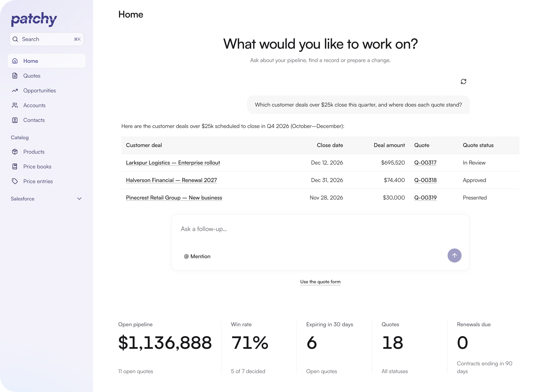Click the @ Mention button
546x392 pixels.
point(197,256)
